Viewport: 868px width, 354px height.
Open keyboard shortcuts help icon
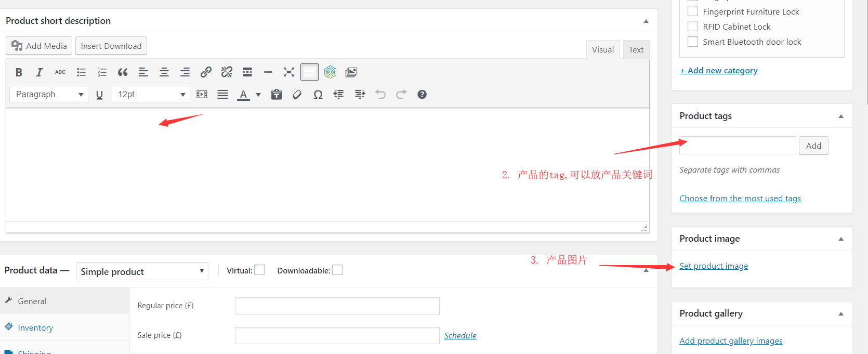(422, 95)
